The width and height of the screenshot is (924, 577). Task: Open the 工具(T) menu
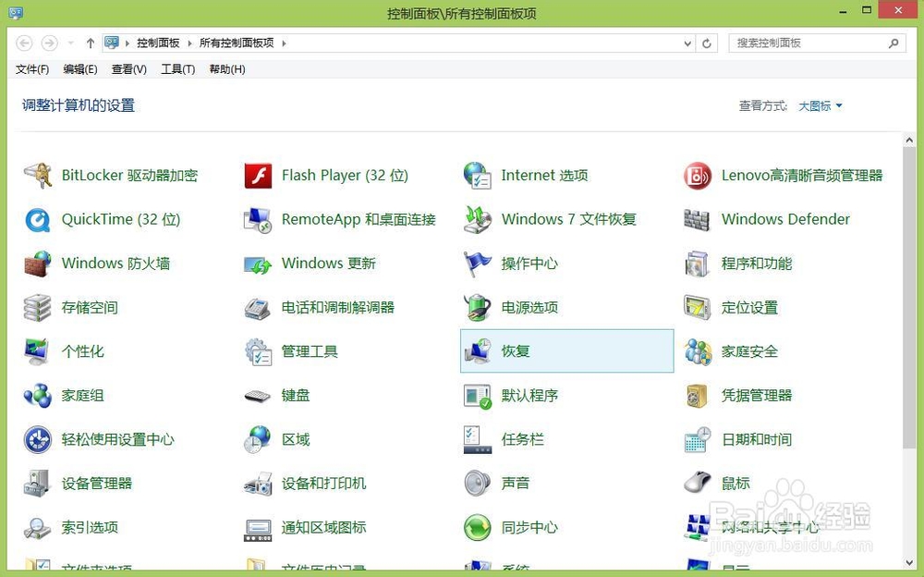coord(178,69)
